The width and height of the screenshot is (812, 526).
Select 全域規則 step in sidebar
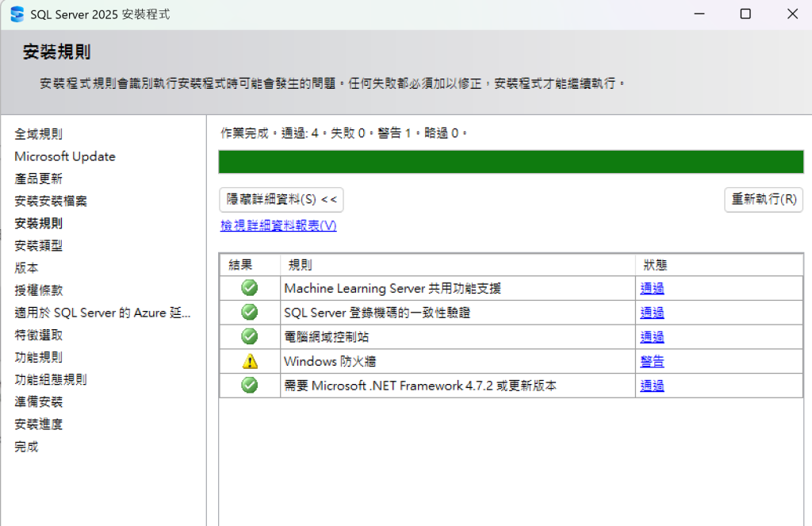[x=38, y=134]
